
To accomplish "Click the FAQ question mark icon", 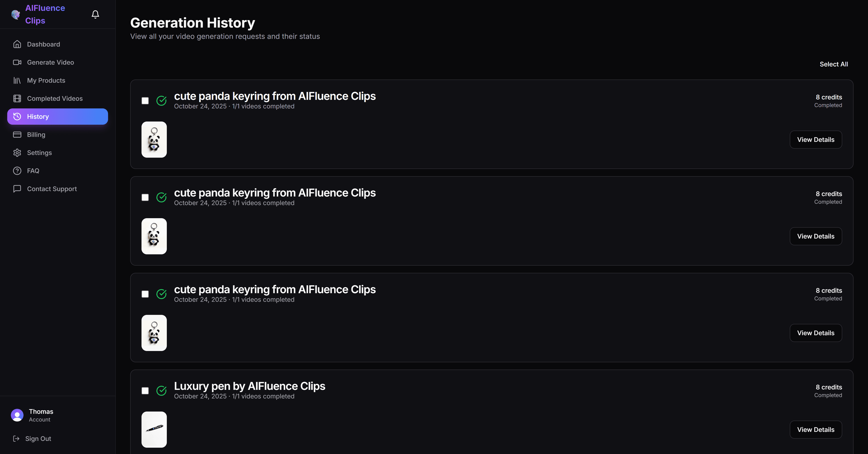I will coord(17,171).
